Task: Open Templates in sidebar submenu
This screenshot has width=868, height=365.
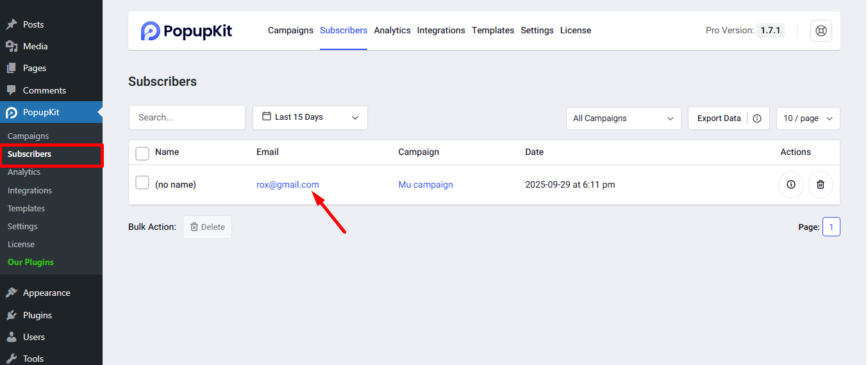Action: 26,208
